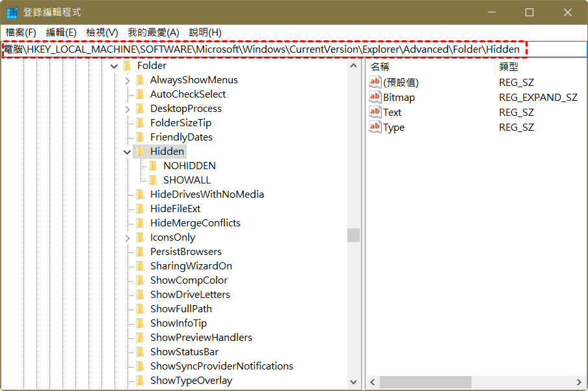Open the 說明(H) menu

click(x=205, y=33)
